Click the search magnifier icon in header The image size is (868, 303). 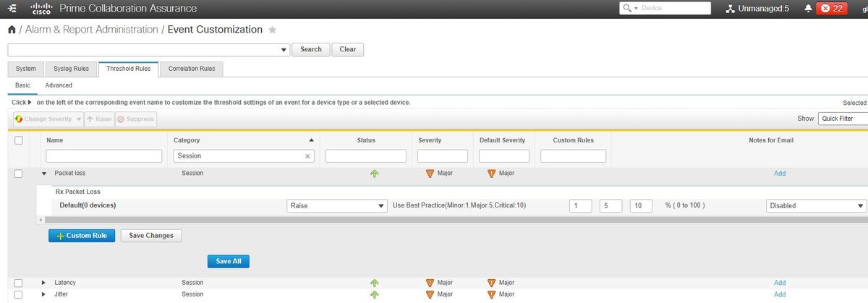click(x=626, y=9)
